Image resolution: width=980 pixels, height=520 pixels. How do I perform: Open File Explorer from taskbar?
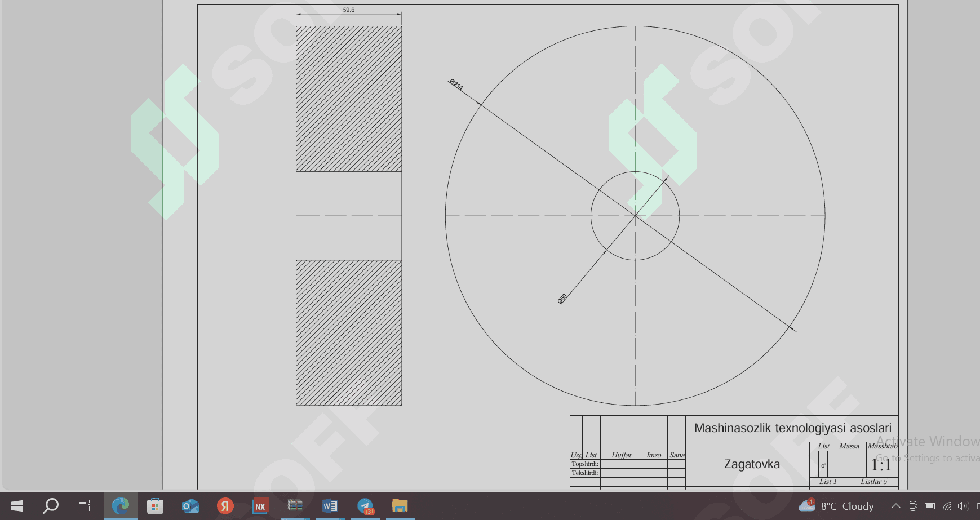(x=400, y=506)
